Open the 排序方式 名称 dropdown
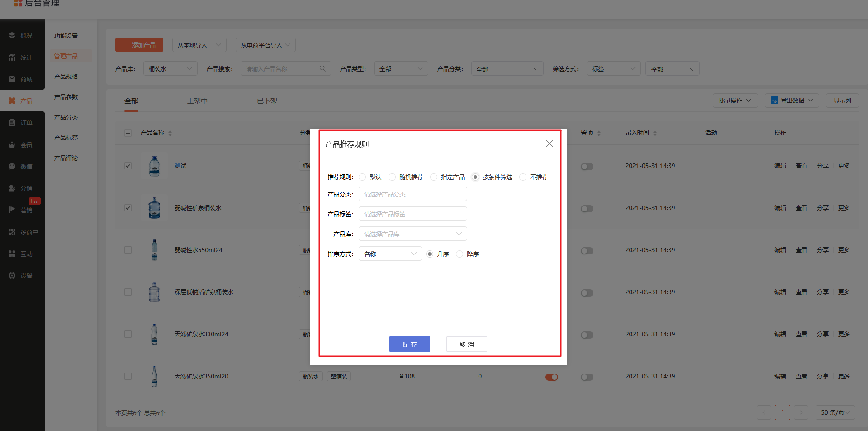The image size is (868, 431). [390, 254]
